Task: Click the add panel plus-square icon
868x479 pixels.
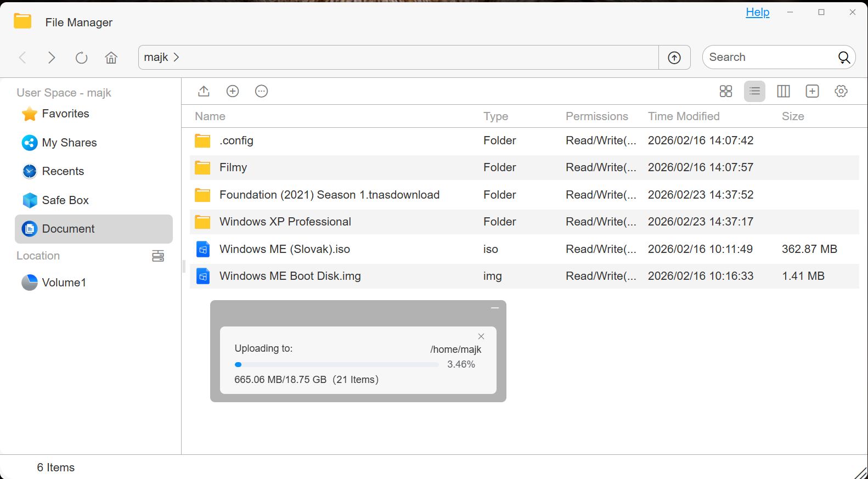Action: (812, 91)
